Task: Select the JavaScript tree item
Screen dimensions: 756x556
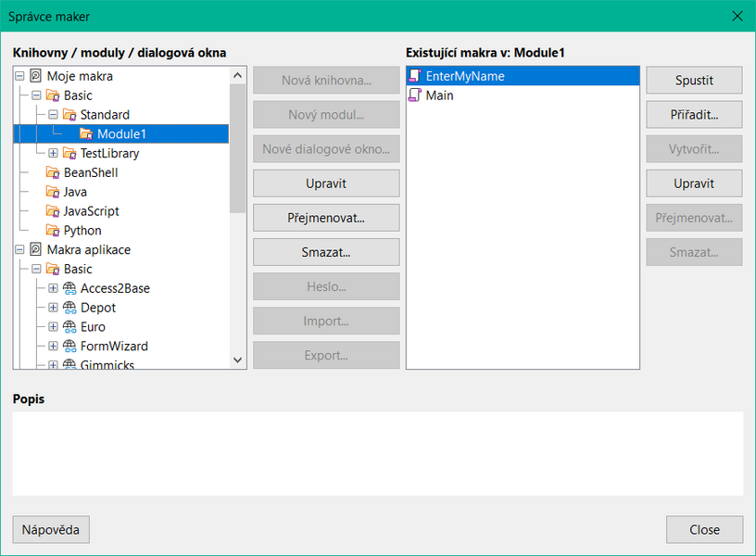Action: click(89, 211)
